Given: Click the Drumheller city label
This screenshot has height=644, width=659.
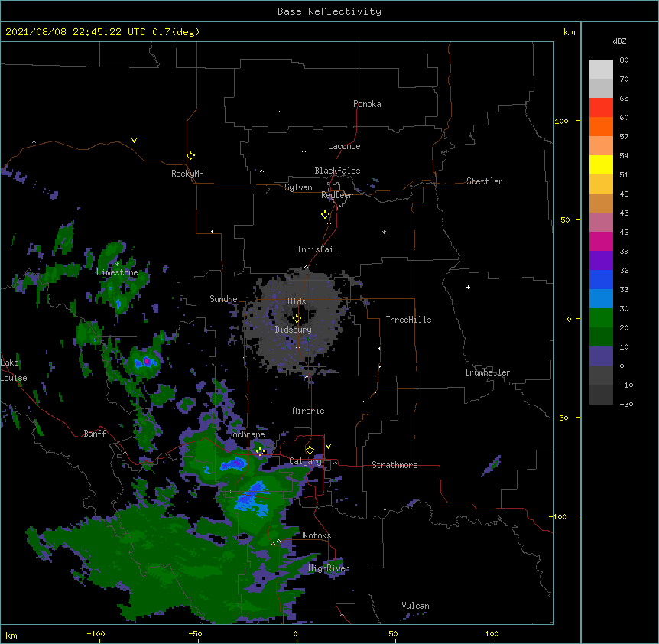Looking at the screenshot, I should click(x=488, y=372).
